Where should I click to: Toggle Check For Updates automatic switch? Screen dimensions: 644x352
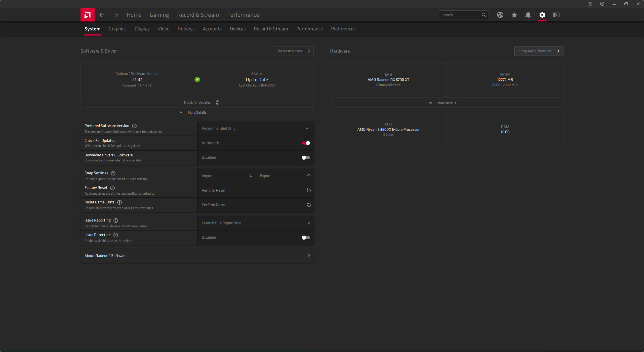306,143
